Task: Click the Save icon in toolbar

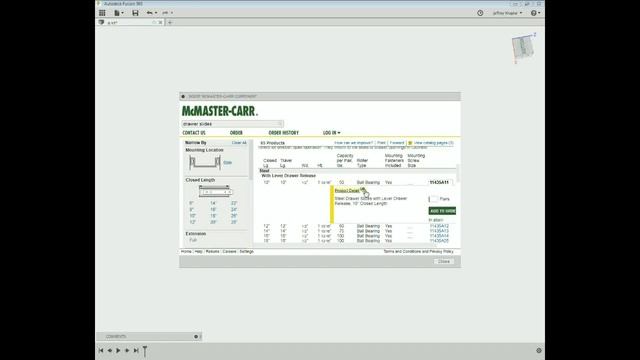Action: [x=135, y=13]
